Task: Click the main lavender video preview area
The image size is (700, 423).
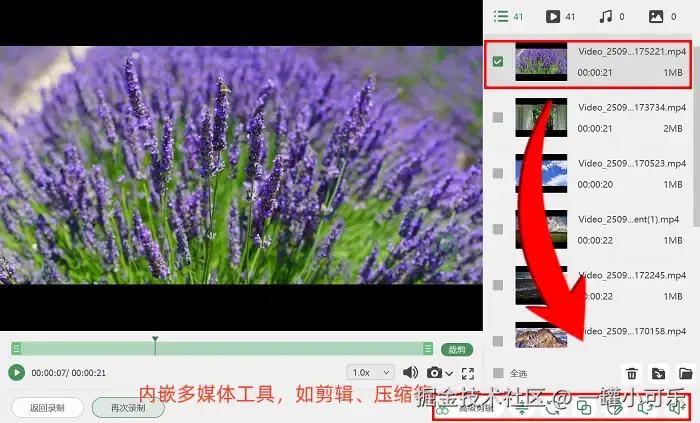Action: (x=241, y=165)
